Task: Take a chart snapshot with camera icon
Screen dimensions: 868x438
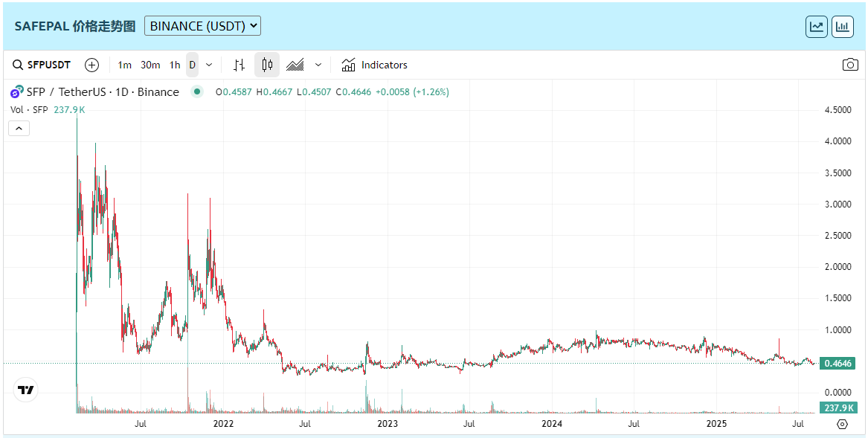Action: pyautogui.click(x=850, y=65)
